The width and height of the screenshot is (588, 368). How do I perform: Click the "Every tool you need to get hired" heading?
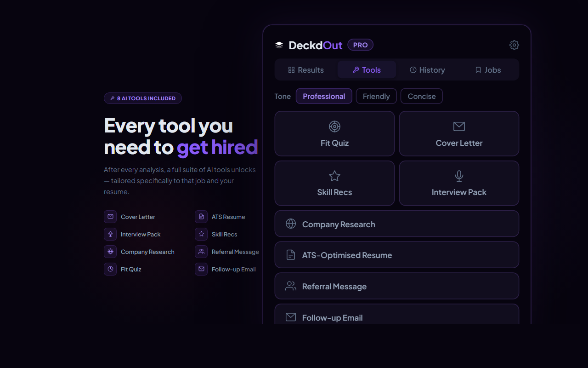[181, 136]
